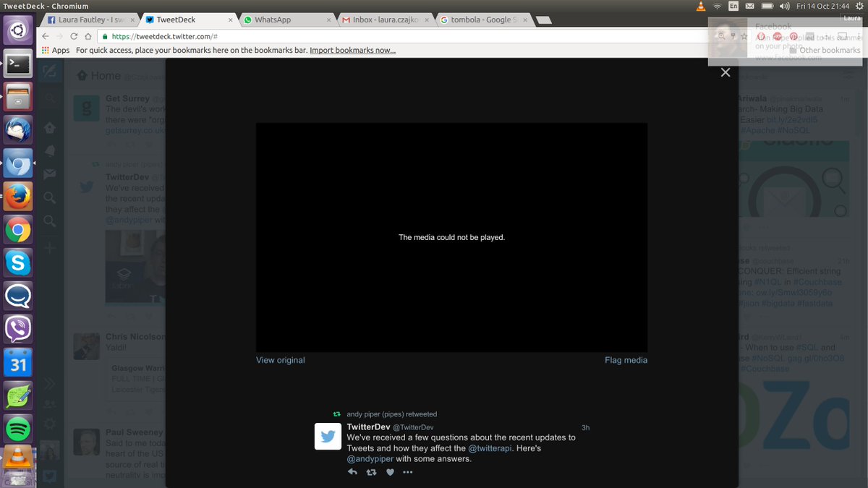Open the @andypiper mention link
This screenshot has width=868, height=488.
(x=370, y=458)
